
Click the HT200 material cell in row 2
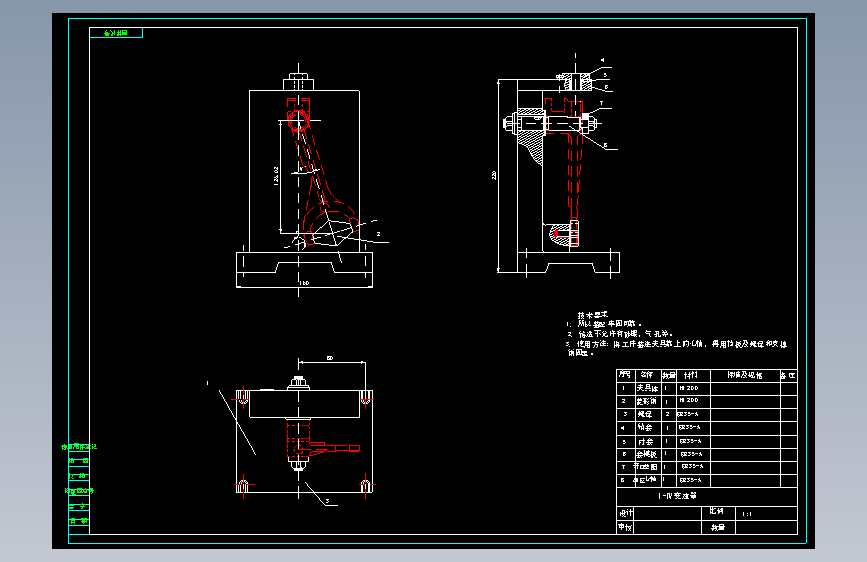[x=693, y=401]
